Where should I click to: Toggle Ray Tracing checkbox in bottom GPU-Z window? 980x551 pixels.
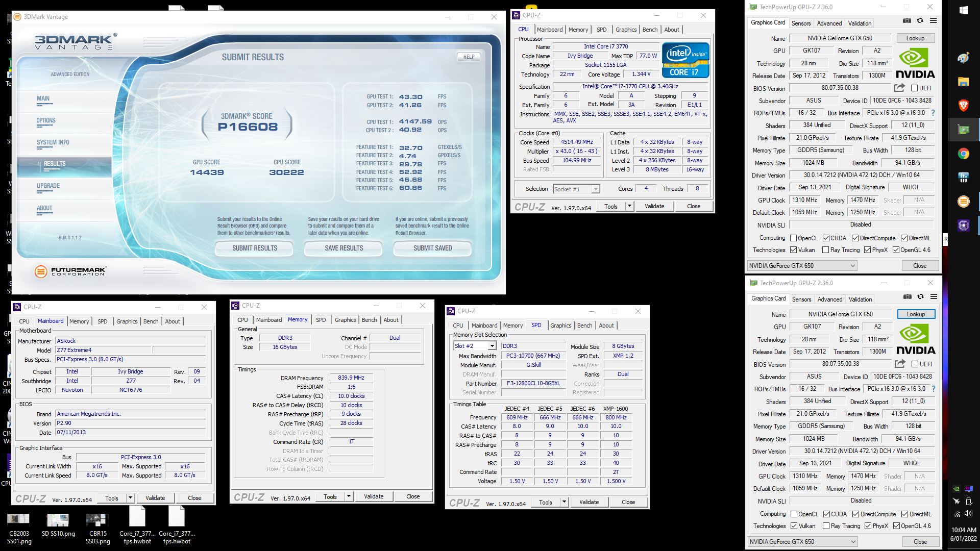pos(826,526)
